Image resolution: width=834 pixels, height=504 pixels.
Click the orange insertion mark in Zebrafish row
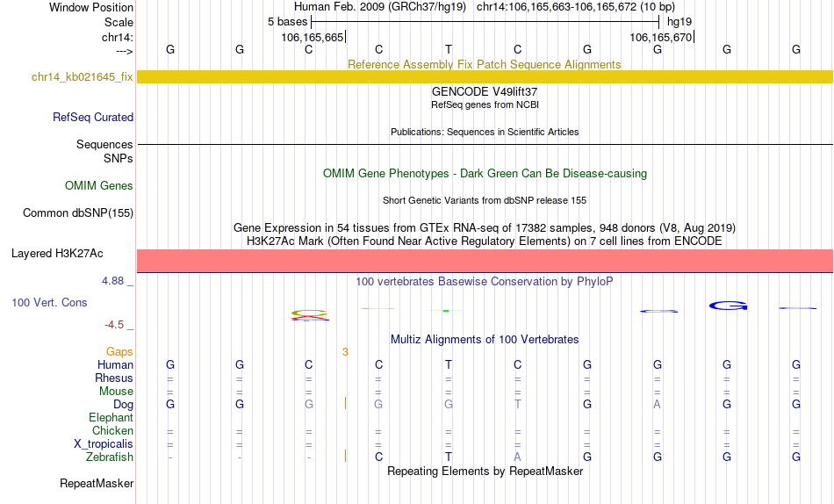point(345,456)
